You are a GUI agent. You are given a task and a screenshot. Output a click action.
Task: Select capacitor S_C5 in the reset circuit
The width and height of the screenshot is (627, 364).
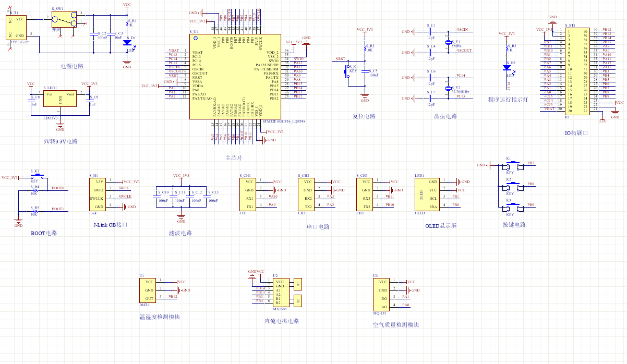click(365, 73)
